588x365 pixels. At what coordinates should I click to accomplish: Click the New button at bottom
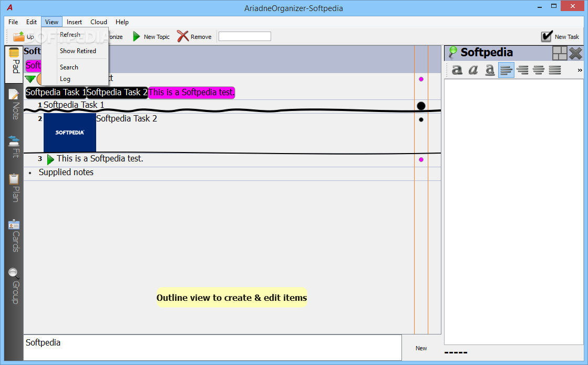[421, 348]
